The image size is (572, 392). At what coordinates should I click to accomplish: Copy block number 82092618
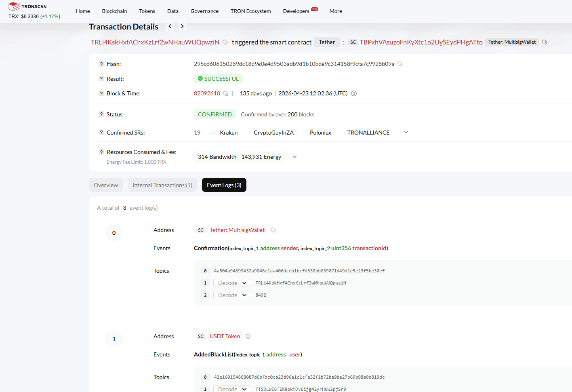coord(226,93)
